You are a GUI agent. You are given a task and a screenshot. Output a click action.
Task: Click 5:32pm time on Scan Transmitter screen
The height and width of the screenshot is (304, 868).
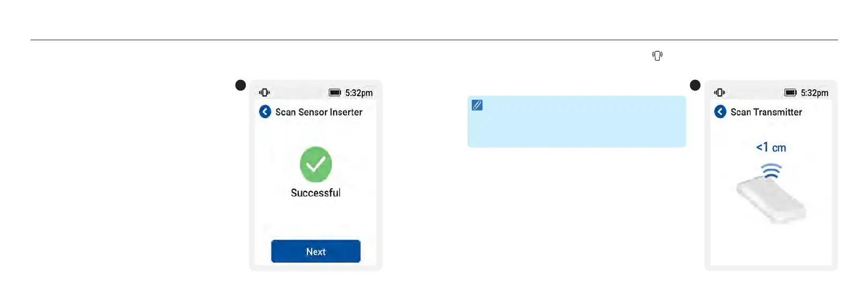(x=814, y=93)
